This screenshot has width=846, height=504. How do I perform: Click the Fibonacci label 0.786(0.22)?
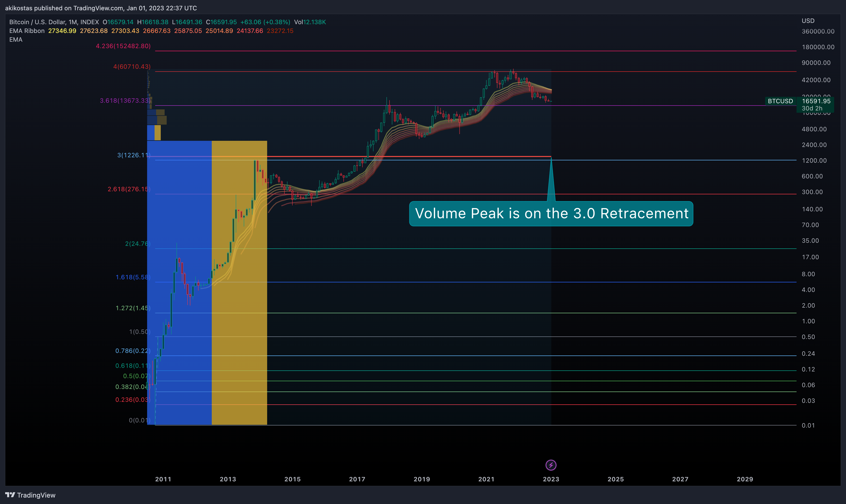tap(133, 351)
